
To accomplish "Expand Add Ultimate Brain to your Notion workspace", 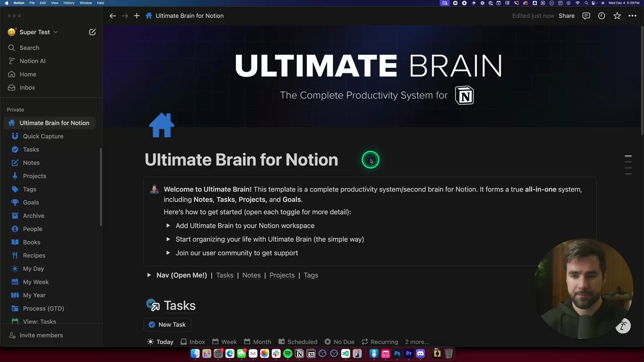I will [x=168, y=226].
